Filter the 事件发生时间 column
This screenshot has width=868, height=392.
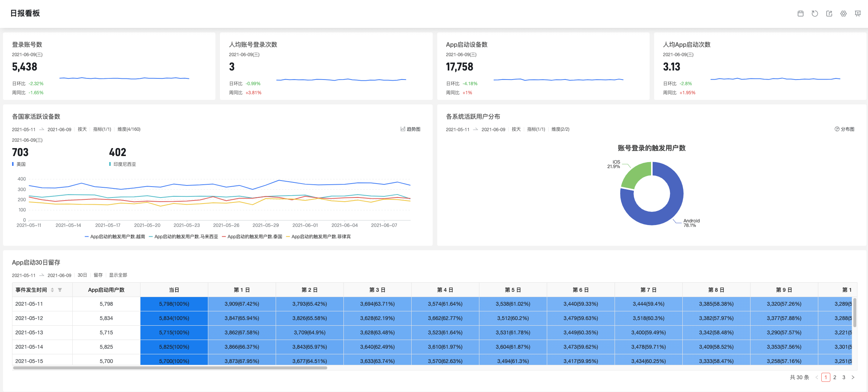tap(60, 290)
